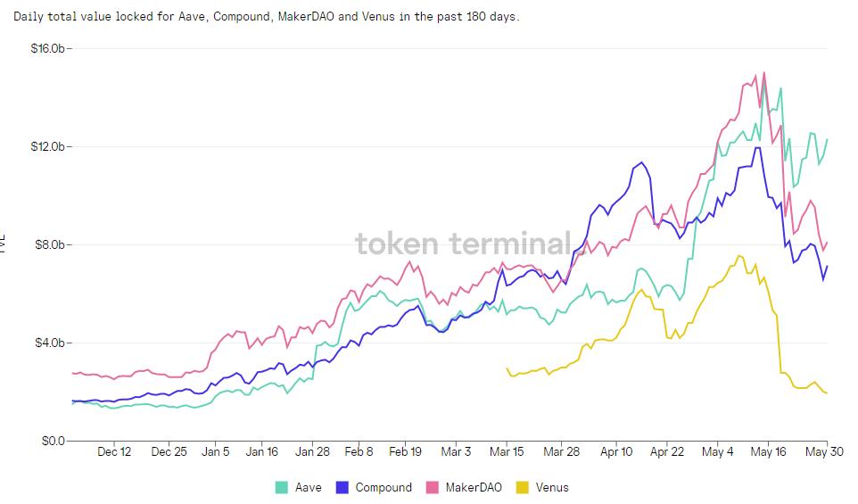Toggle the MakerDAO legend label

tap(474, 487)
